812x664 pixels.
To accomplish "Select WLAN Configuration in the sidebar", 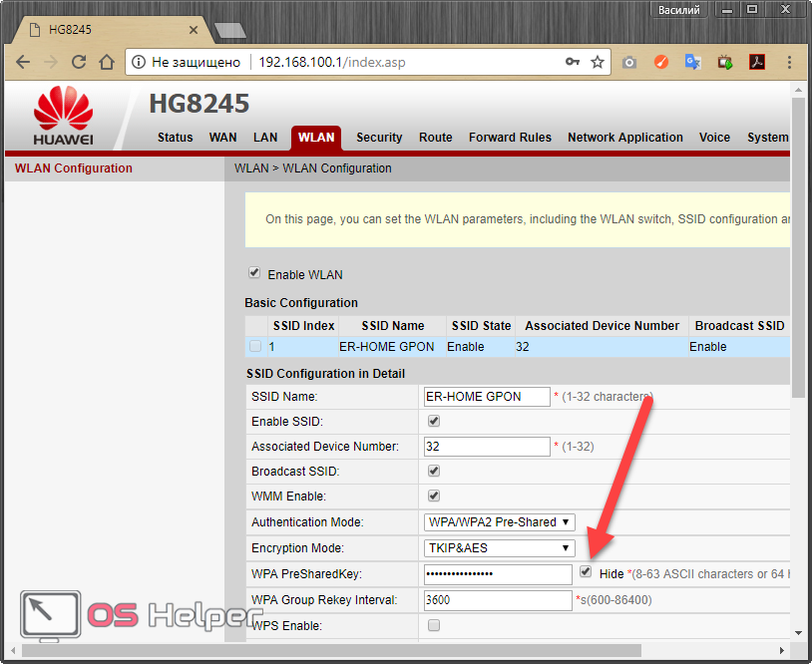I will tap(74, 168).
